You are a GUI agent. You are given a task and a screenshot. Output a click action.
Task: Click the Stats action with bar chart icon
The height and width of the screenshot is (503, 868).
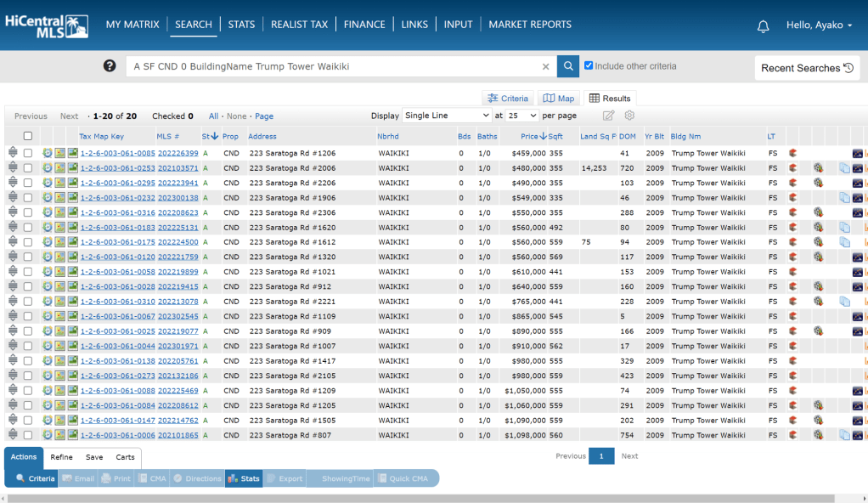coord(244,478)
